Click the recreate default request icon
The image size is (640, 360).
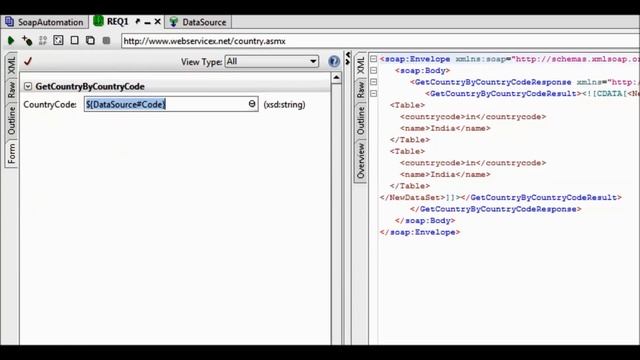pyautogui.click(x=42, y=40)
